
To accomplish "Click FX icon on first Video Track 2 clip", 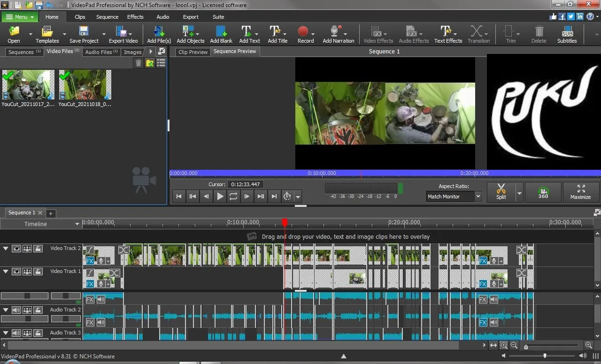I will 90,261.
